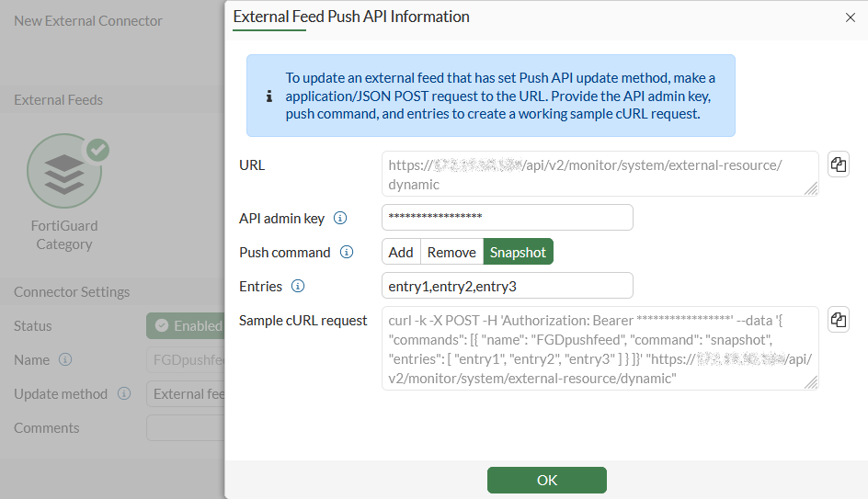Viewport: 868px width, 499px height.
Task: Click the URL text area
Action: (600, 174)
